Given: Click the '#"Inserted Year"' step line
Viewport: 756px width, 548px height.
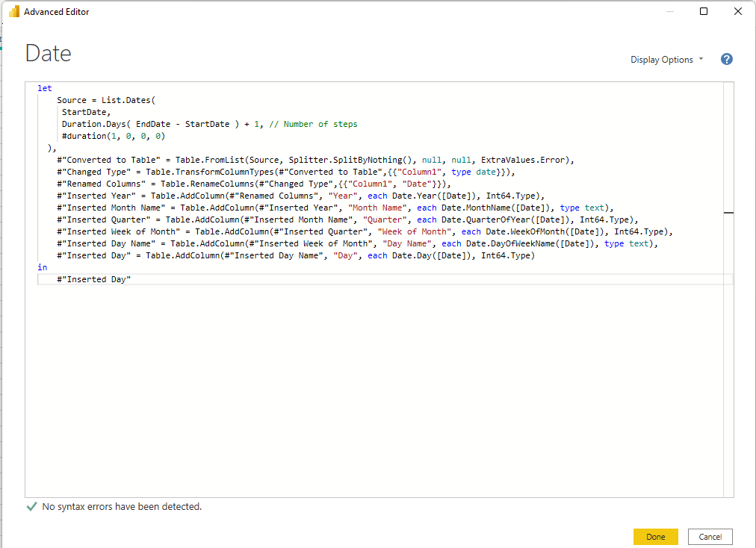Looking at the screenshot, I should [300, 196].
